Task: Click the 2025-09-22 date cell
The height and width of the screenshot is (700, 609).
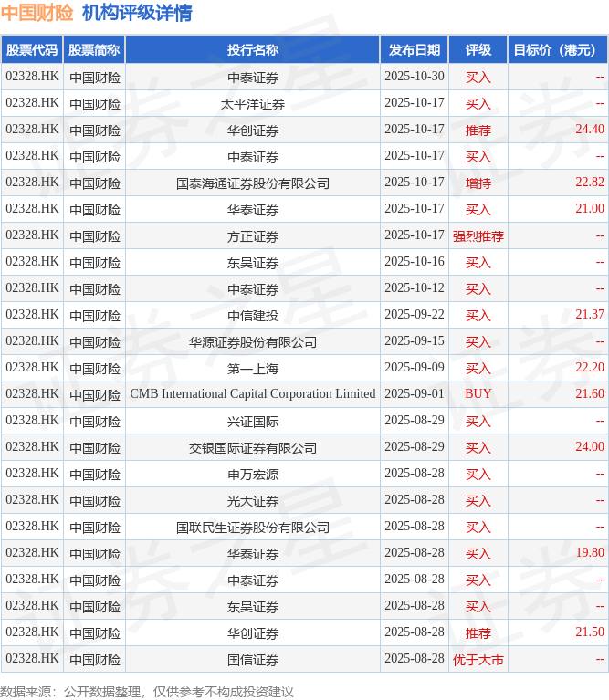Action: pyautogui.click(x=415, y=314)
